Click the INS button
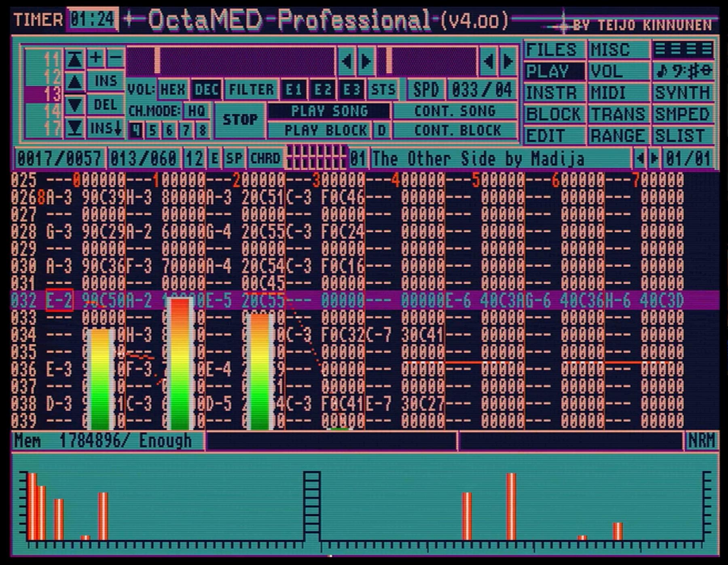 [106, 81]
